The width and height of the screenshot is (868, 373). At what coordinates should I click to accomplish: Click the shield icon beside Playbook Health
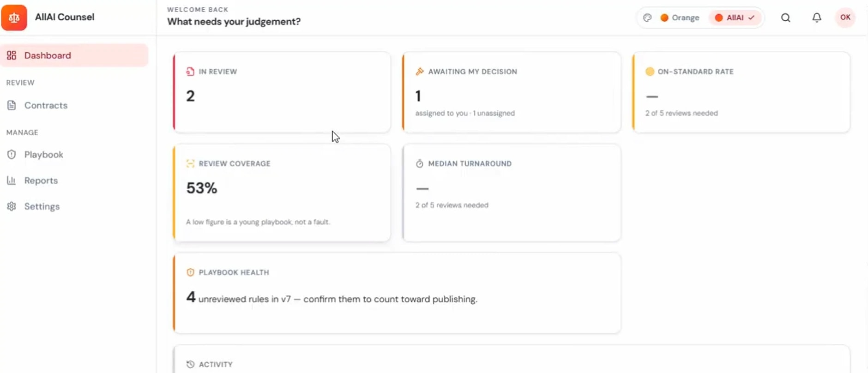pos(190,272)
